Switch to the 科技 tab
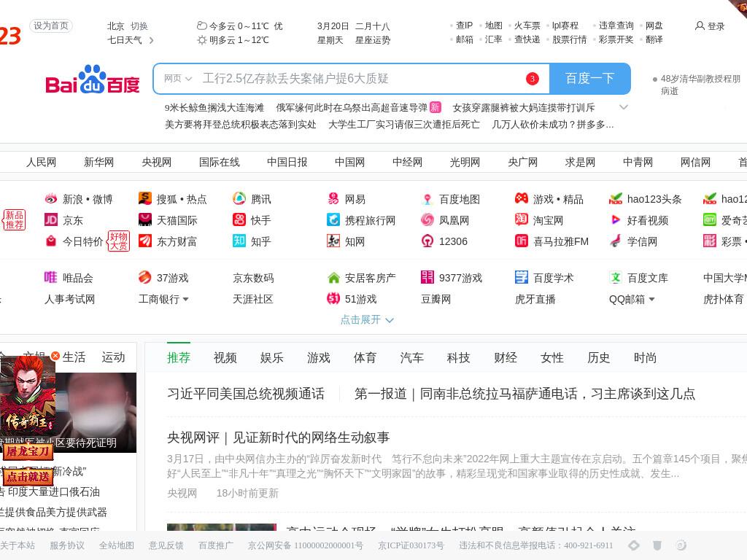Viewport: 747px width, 560px height. click(458, 357)
